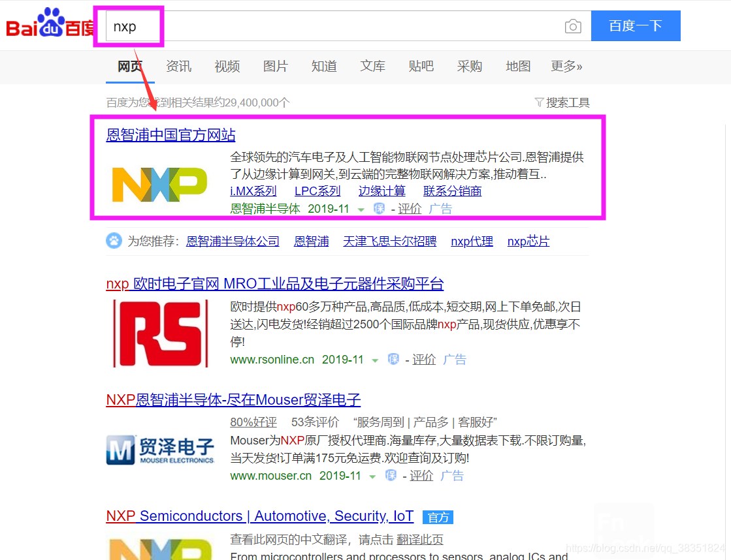The width and height of the screenshot is (731, 560).
Task: Click guarantee badge icon in mouser.cn result
Action: click(x=391, y=475)
